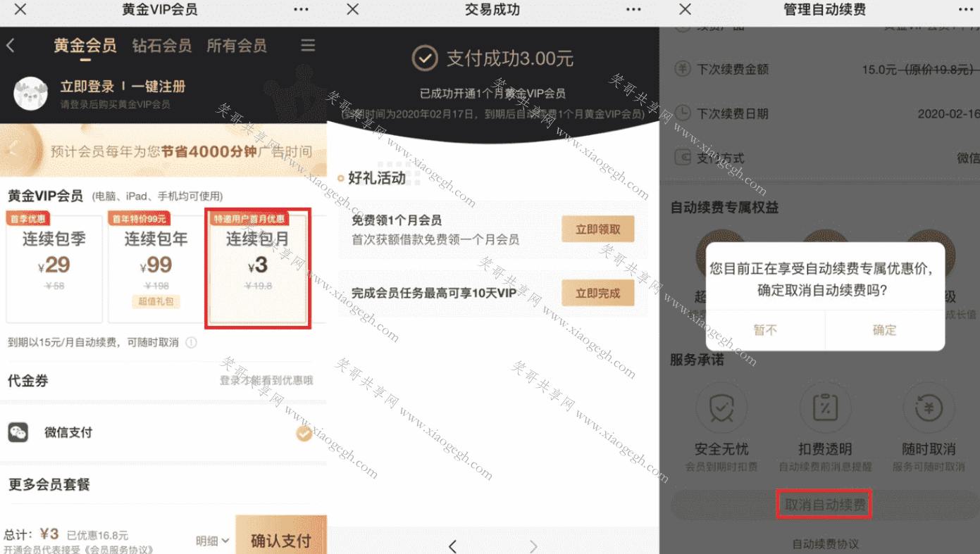The width and height of the screenshot is (980, 554).
Task: Go to the previous page via bottom back arrow
Action: 453,546
